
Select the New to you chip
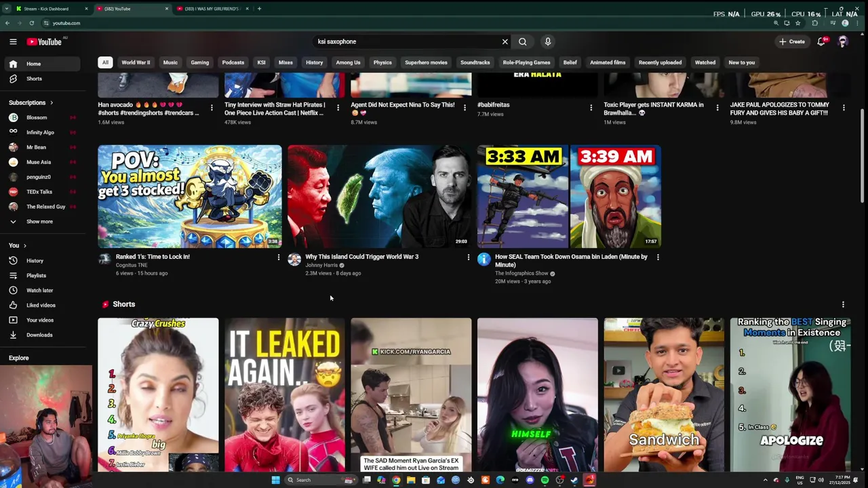pyautogui.click(x=741, y=62)
